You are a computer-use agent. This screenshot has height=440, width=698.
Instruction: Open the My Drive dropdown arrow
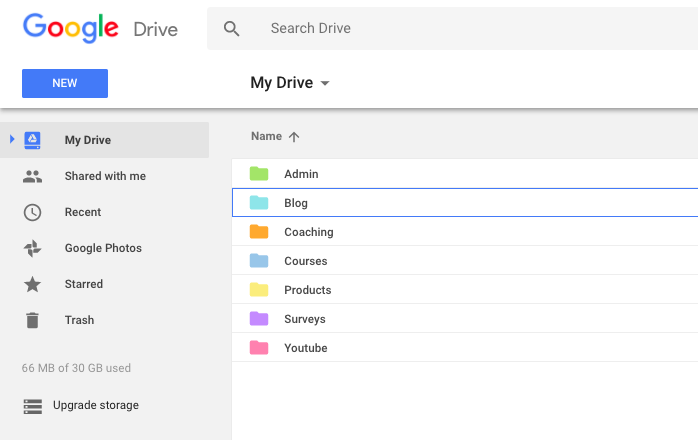325,83
